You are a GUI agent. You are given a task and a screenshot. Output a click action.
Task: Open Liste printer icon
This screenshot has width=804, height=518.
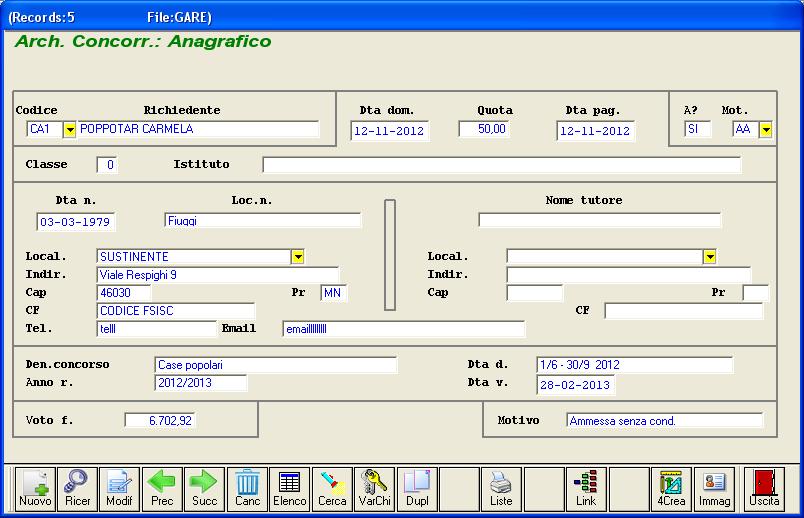click(501, 489)
